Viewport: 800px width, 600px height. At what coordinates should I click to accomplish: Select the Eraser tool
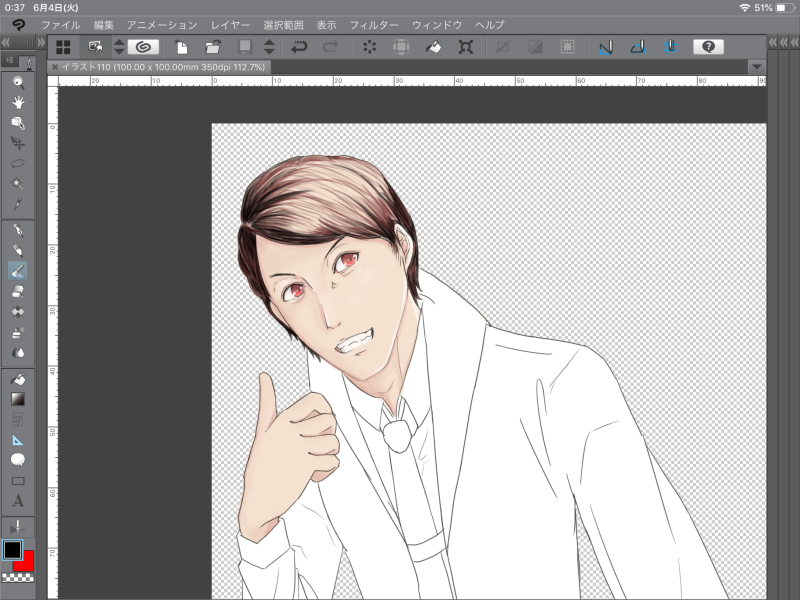[17, 291]
